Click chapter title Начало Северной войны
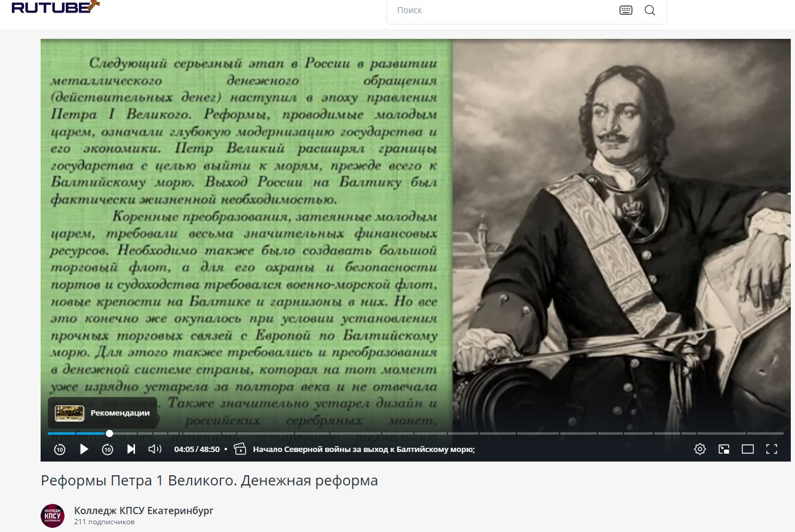Viewport: 795px width, 532px height. [364, 449]
